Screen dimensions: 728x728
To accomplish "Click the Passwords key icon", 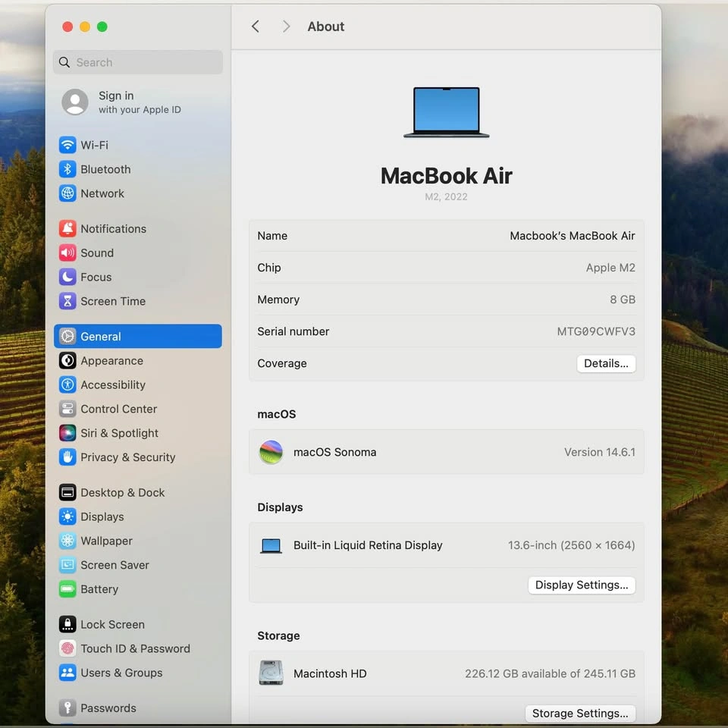I will [x=67, y=708].
